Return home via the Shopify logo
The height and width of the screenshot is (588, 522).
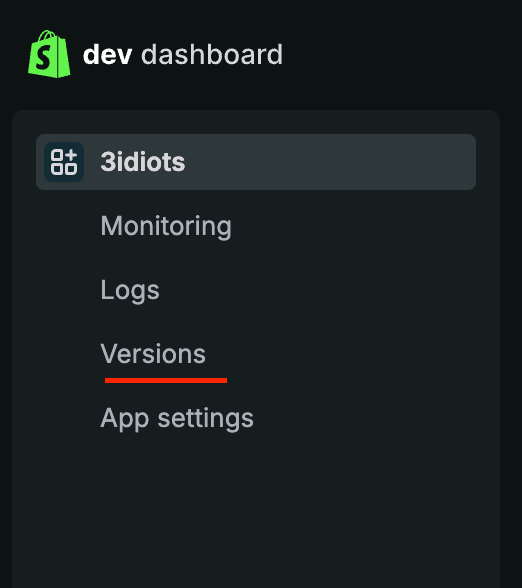click(x=49, y=54)
